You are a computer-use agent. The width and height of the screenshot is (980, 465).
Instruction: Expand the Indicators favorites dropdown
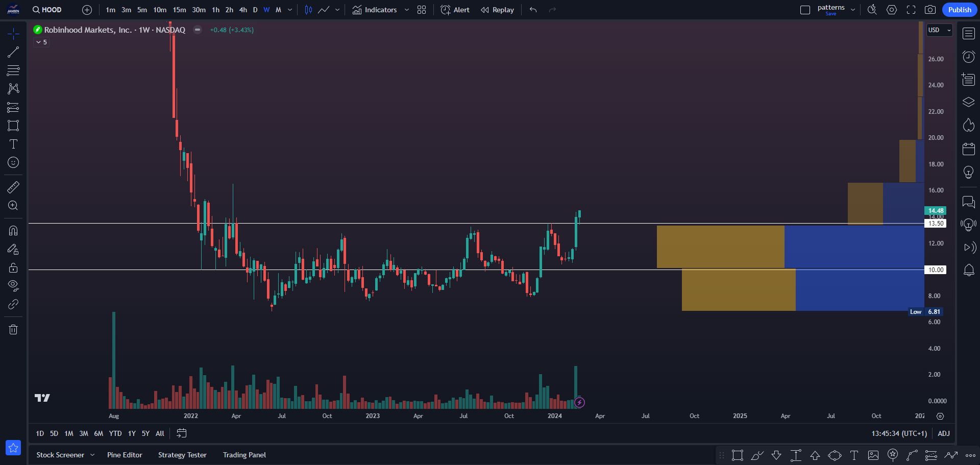pyautogui.click(x=407, y=10)
